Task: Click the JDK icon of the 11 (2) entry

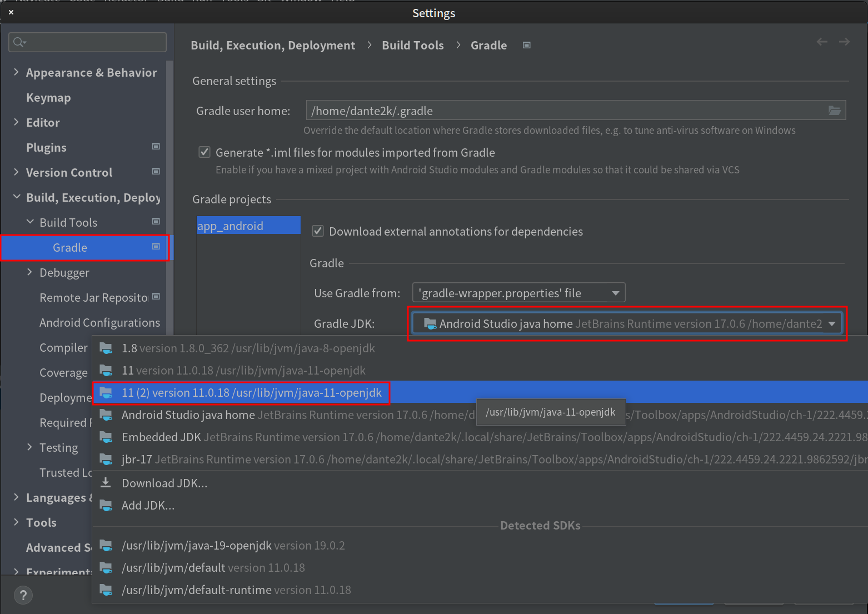Action: [x=106, y=393]
